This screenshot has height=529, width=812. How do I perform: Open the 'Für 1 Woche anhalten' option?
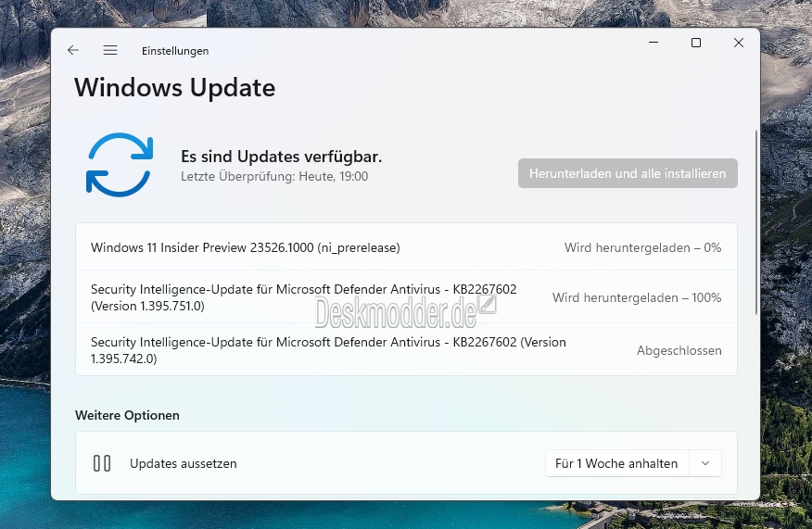point(616,463)
